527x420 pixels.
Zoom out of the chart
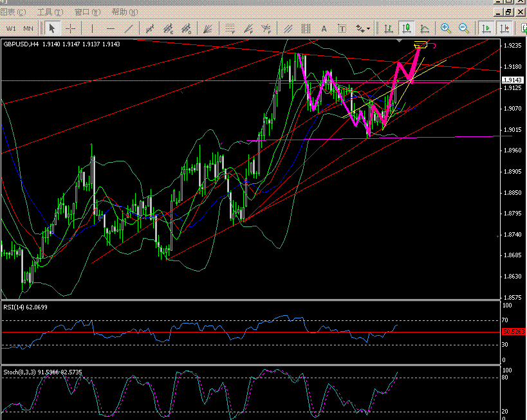[x=464, y=28]
